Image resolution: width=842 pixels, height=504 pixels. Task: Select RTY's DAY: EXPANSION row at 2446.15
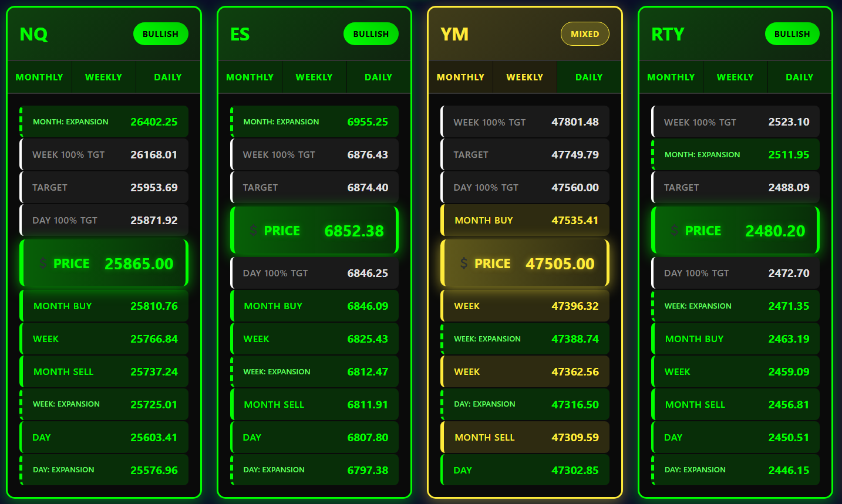[735, 469]
